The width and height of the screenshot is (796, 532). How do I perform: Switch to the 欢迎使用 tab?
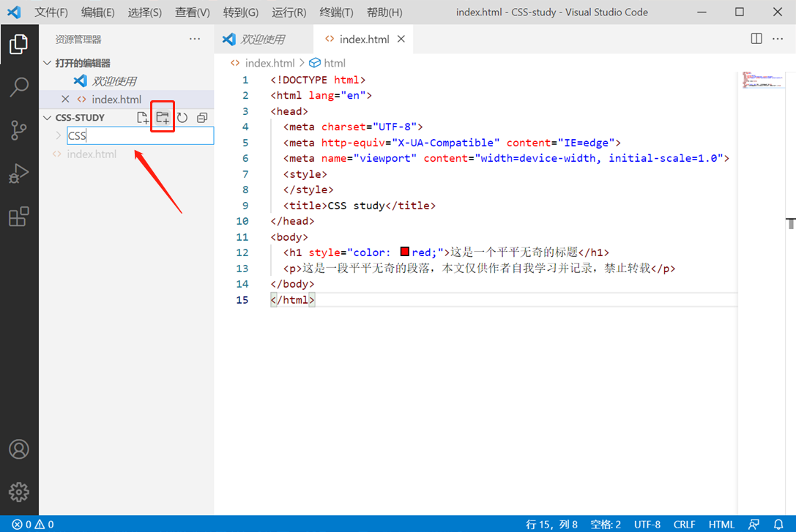(264, 38)
